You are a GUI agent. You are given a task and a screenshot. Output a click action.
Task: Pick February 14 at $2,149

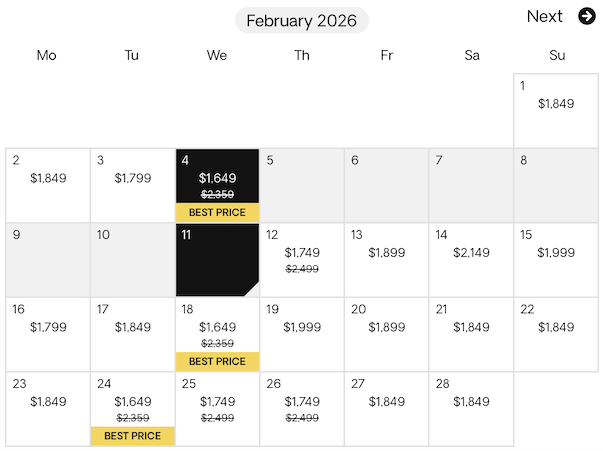click(x=472, y=260)
